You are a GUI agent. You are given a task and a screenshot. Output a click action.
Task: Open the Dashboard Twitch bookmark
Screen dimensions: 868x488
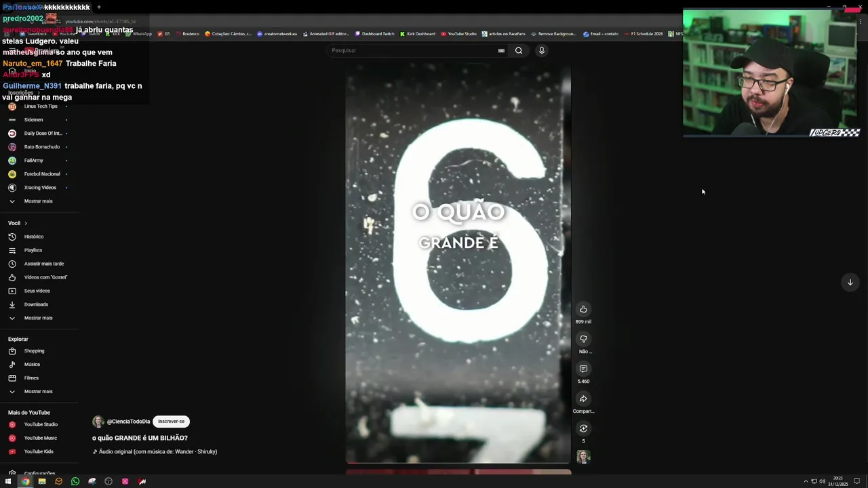point(374,34)
